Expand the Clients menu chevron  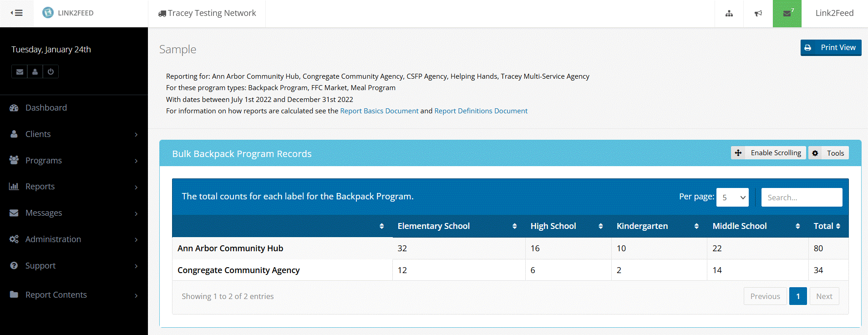click(x=136, y=134)
